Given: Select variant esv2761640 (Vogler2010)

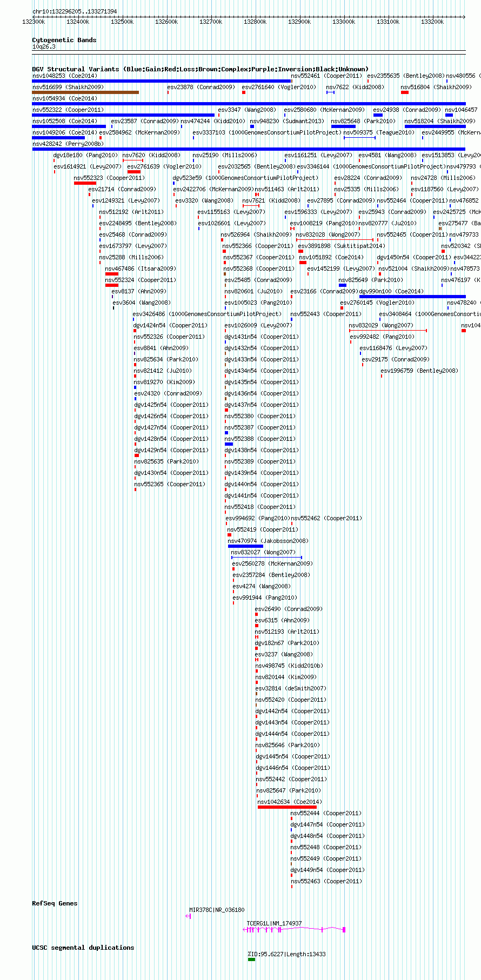Looking at the screenshot, I should [279, 87].
